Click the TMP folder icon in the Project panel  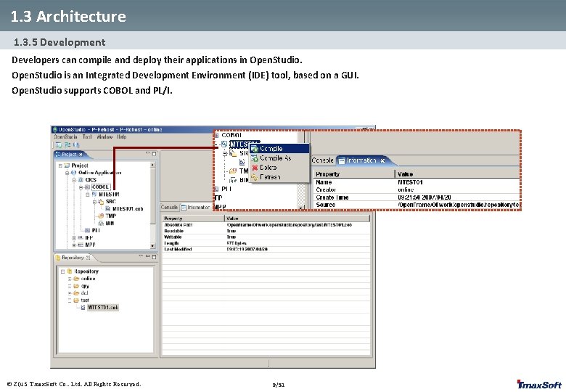[x=101, y=216]
